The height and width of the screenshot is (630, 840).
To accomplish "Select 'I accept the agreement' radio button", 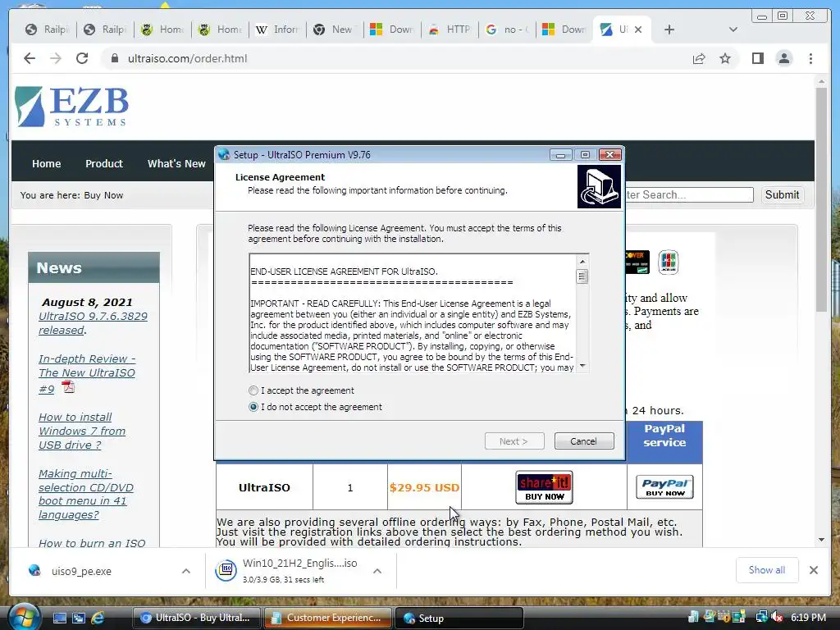I will pos(253,390).
